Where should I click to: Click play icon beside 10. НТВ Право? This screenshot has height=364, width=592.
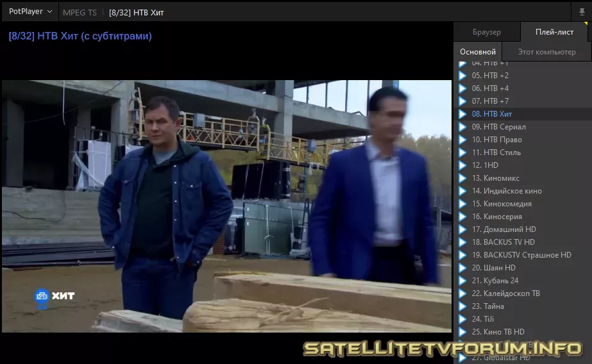[x=462, y=140]
